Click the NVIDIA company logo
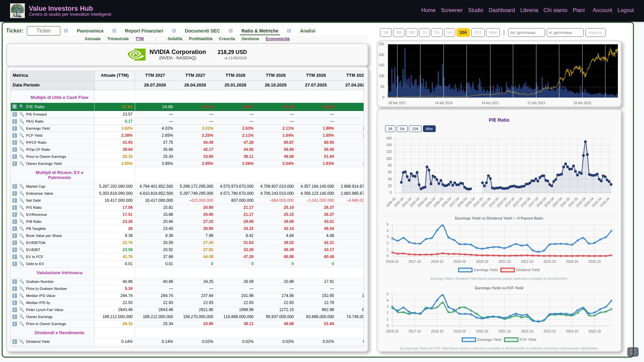The image size is (644, 362). coord(137,55)
